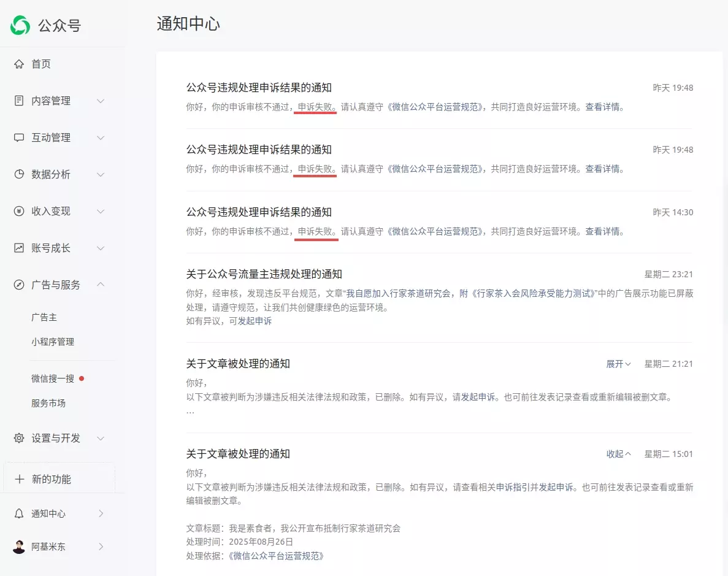The width and height of the screenshot is (728, 576).
Task: Click the text 处理时间: 2025年08月26日
Action: [x=240, y=542]
